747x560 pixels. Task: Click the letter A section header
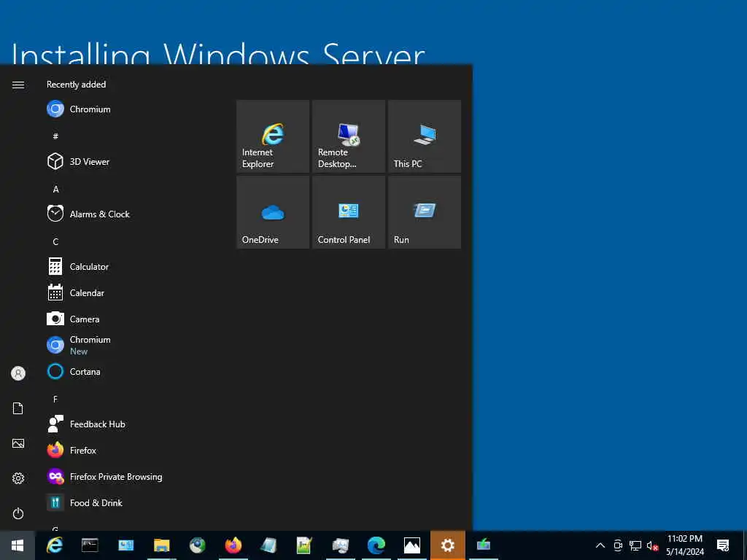(x=55, y=189)
